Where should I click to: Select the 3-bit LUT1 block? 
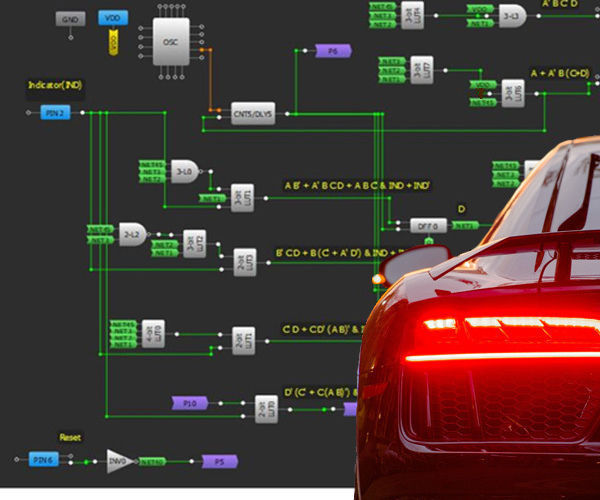[x=242, y=198]
